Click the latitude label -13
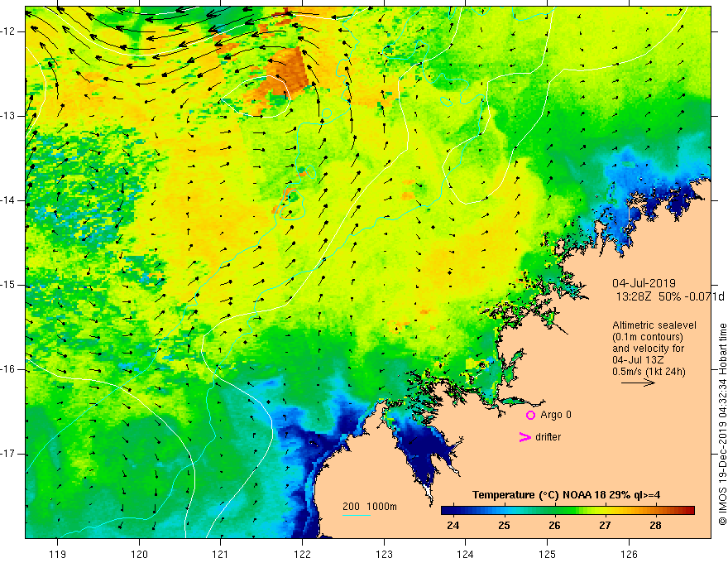 click(x=8, y=116)
